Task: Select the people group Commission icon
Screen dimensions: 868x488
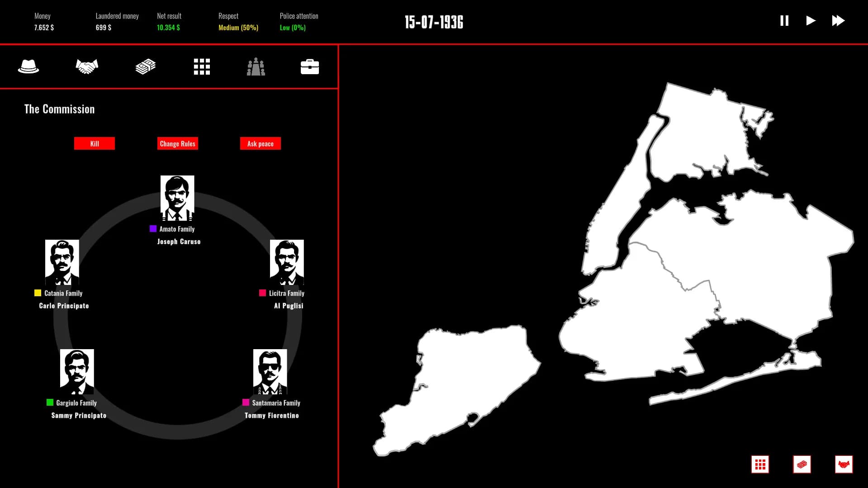Action: [256, 66]
